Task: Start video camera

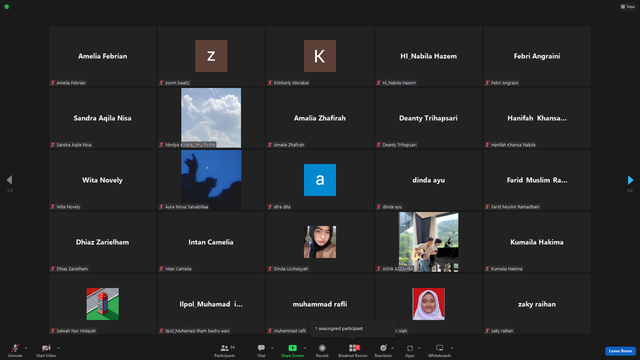Action: 46,350
